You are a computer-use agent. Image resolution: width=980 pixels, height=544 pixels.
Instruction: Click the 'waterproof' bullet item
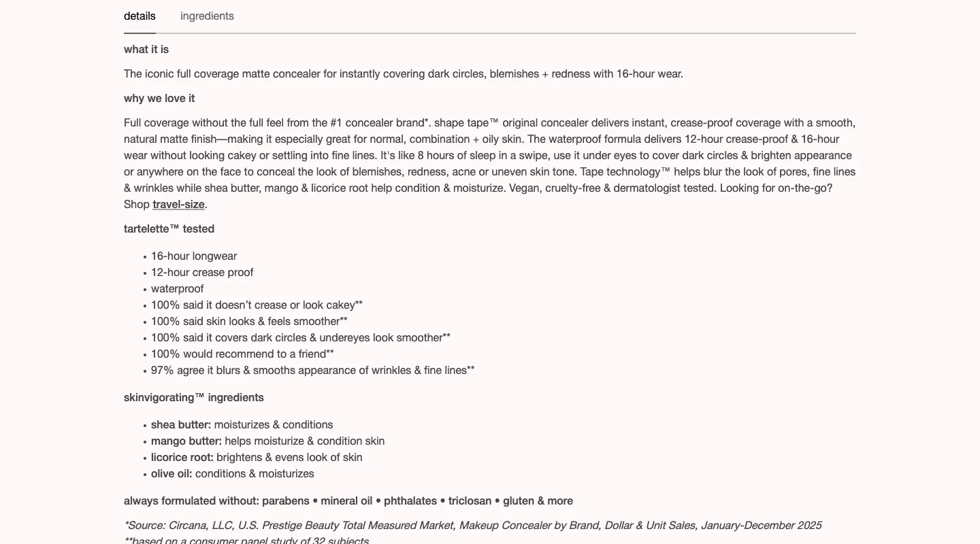177,289
